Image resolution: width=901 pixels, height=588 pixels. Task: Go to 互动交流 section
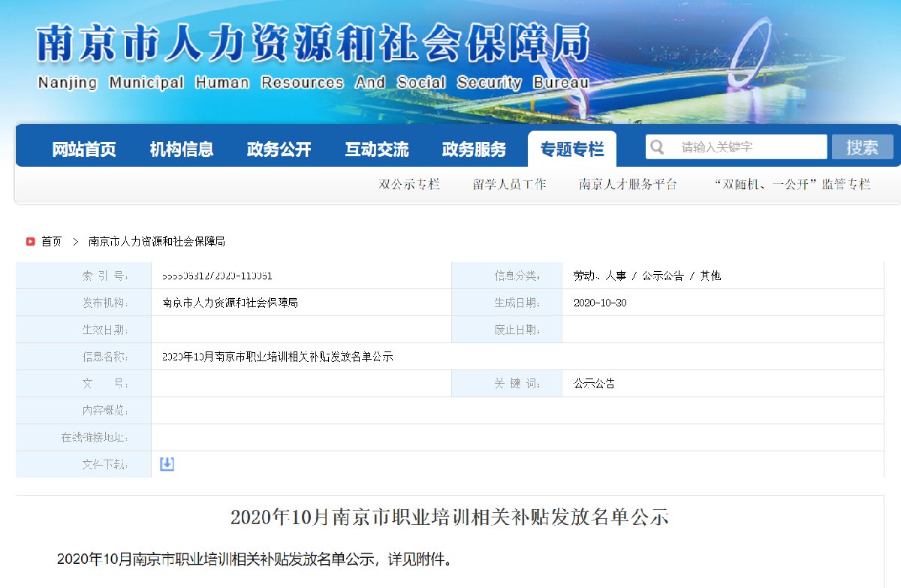[377, 149]
